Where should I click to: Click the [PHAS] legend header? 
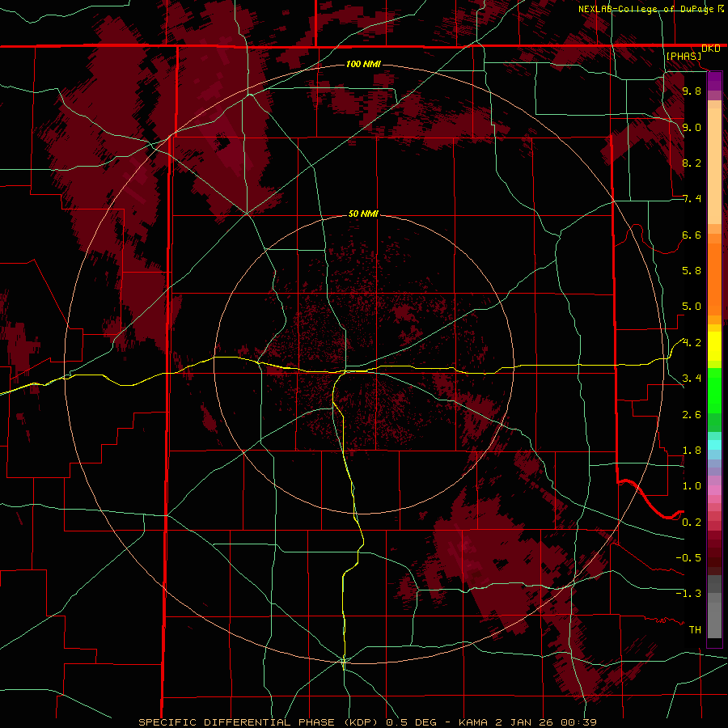(684, 56)
